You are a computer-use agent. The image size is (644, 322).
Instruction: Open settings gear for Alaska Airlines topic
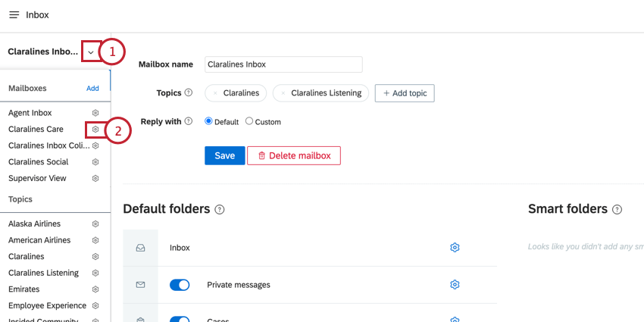95,224
